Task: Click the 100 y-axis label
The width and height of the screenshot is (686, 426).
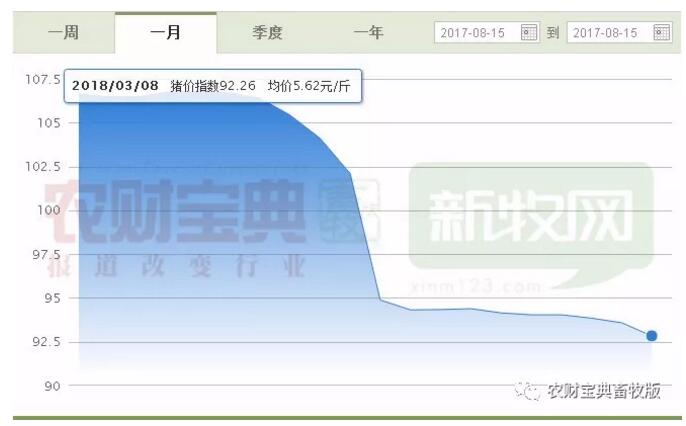Action: (x=47, y=210)
